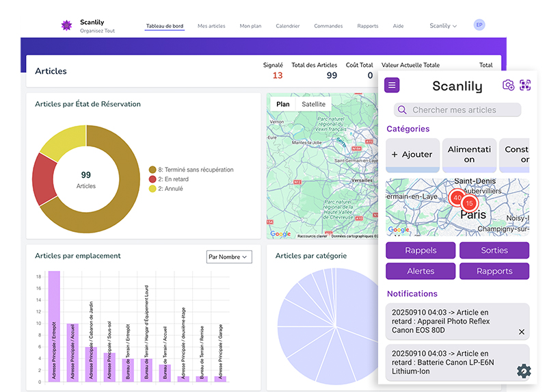Click the red 40 map cluster marker
The height and width of the screenshot is (392, 547).
pyautogui.click(x=457, y=198)
